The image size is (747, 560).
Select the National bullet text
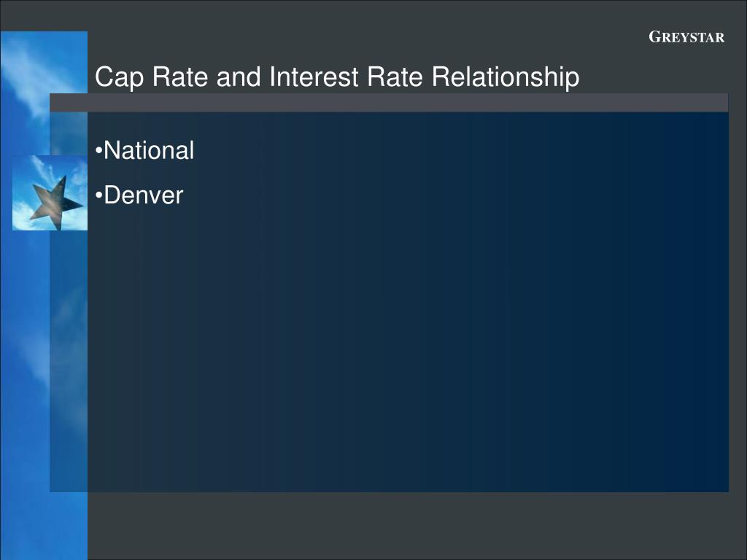click(x=149, y=150)
